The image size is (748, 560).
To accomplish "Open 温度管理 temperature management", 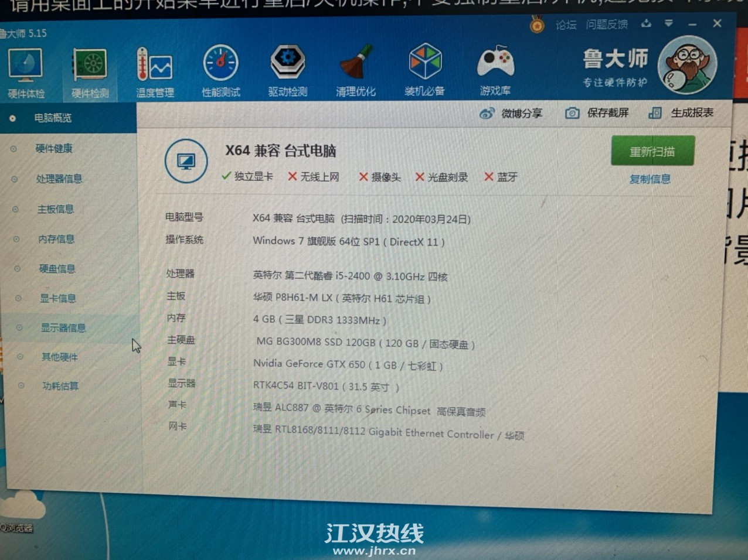I will 155,73.
